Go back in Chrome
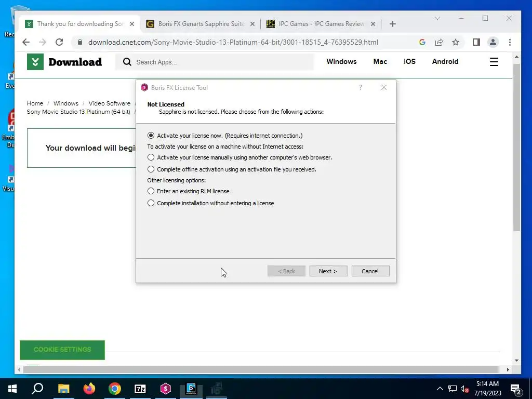This screenshot has height=399, width=532. point(26,42)
